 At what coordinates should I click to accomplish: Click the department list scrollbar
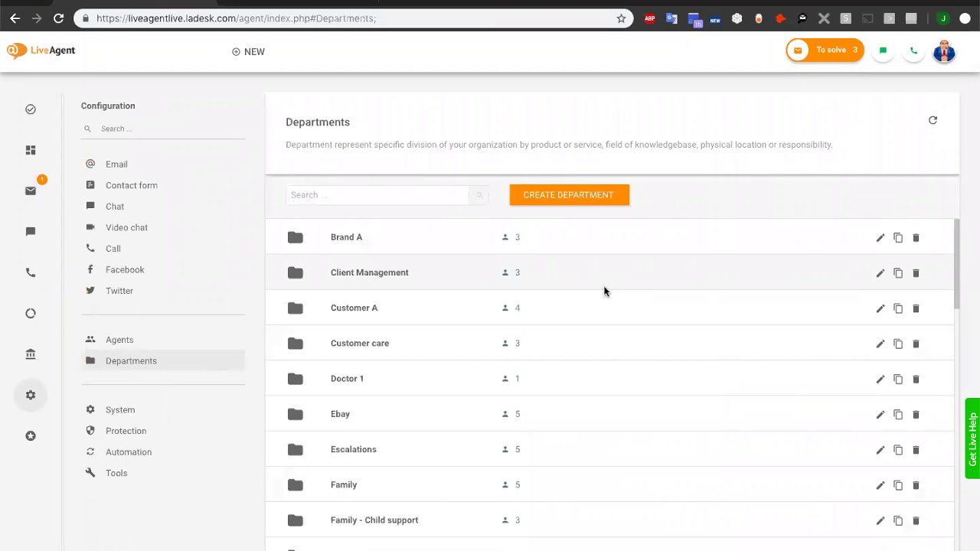(956, 264)
